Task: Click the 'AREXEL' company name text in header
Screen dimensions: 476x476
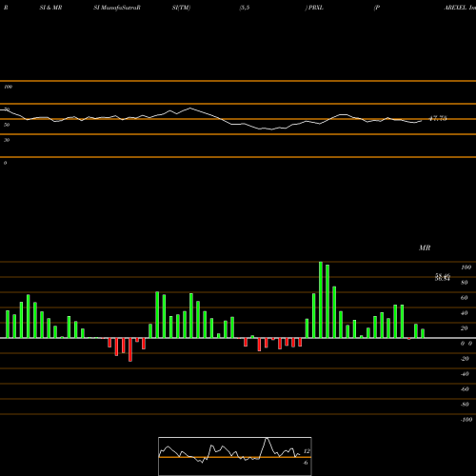Action: (x=455, y=8)
